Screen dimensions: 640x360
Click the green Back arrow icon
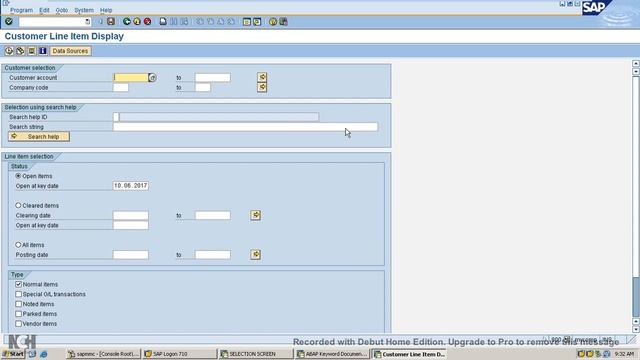coord(127,21)
